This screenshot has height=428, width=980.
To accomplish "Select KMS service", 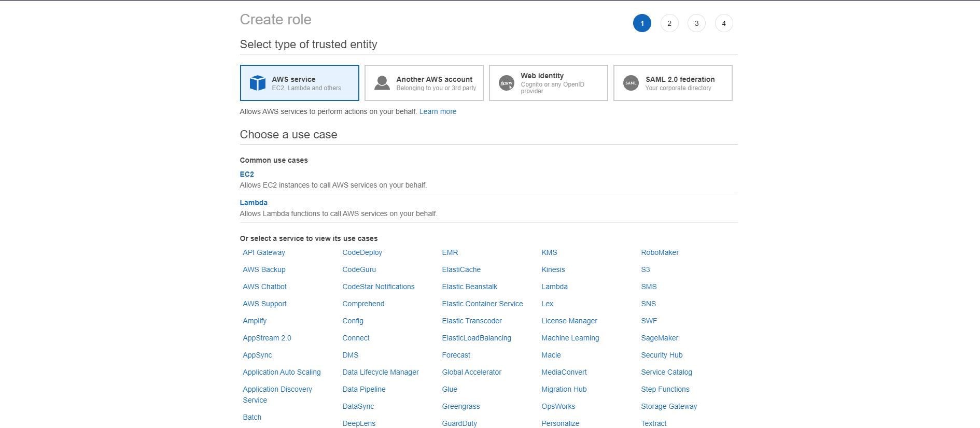I will click(x=549, y=252).
